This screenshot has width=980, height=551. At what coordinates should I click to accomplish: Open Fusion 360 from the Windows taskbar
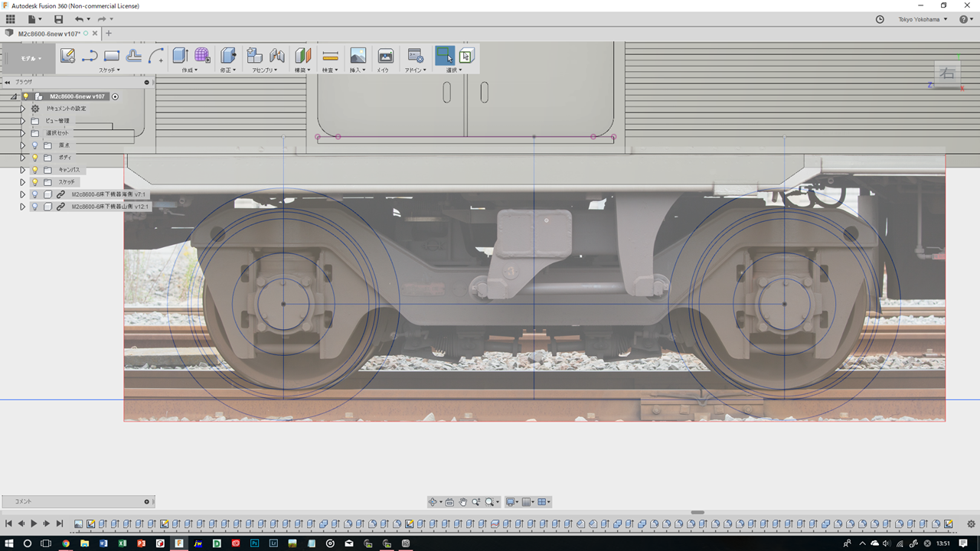[179, 544]
